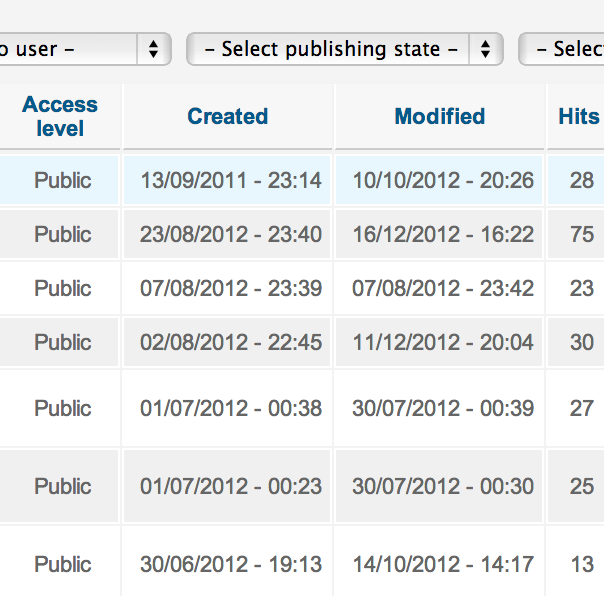Image resolution: width=604 pixels, height=596 pixels.
Task: Sort by Access level column header
Action: pos(60,116)
